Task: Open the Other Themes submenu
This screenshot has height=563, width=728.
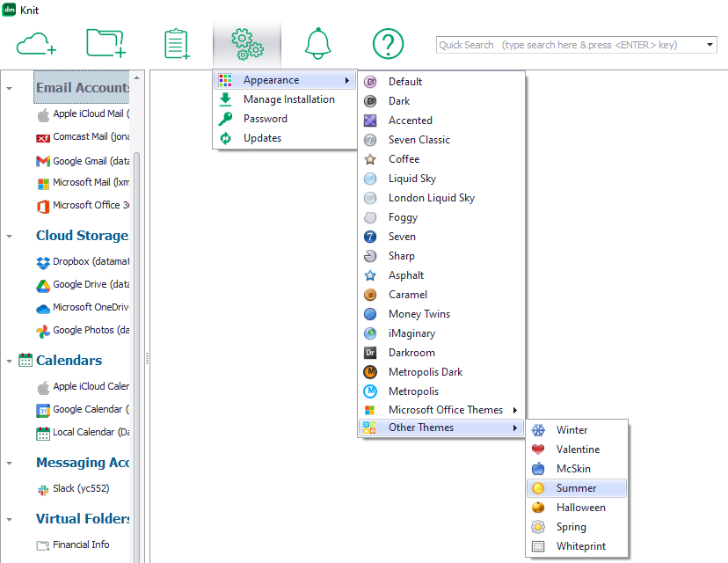Action: [440, 428]
